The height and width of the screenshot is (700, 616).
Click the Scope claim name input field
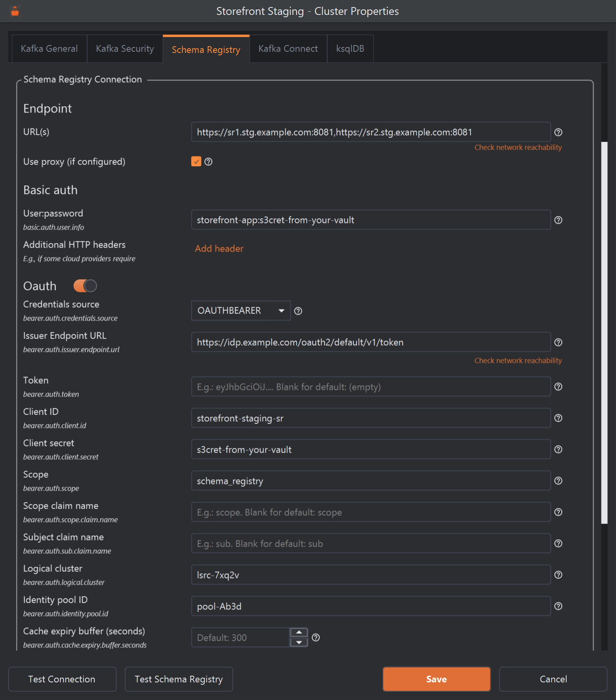(x=371, y=512)
